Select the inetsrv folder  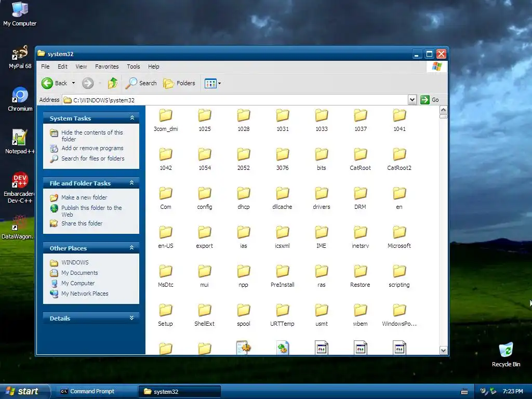click(361, 237)
